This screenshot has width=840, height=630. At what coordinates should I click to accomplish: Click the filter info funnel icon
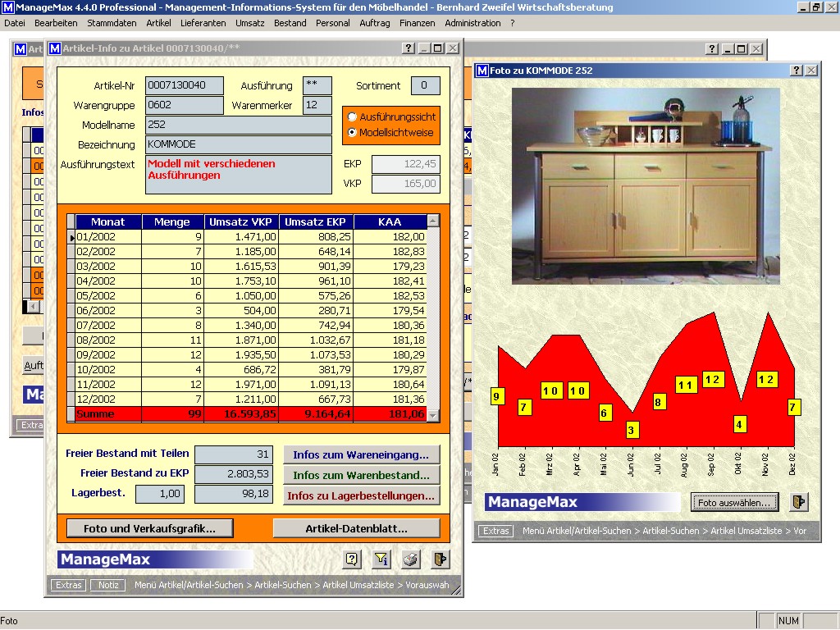click(381, 559)
